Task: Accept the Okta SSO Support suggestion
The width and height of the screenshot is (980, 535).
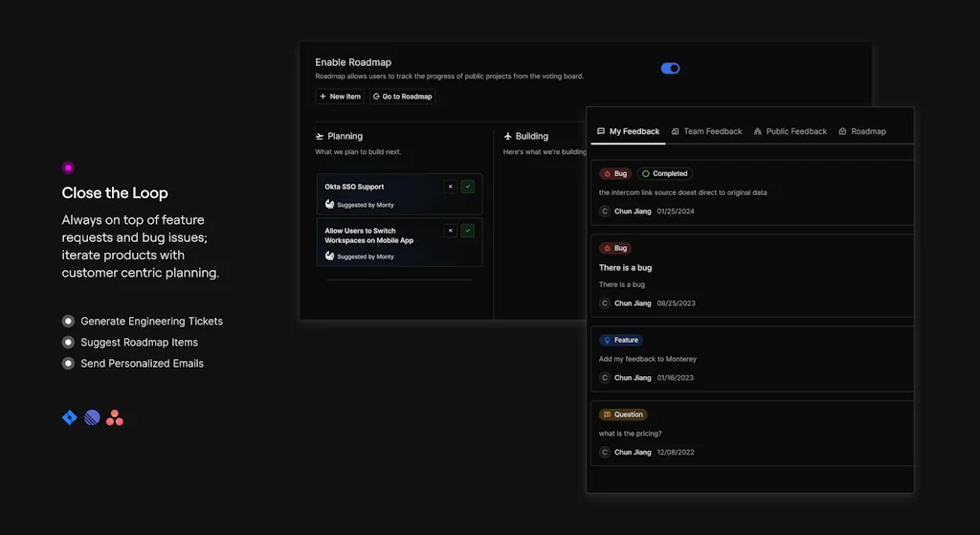Action: tap(467, 187)
